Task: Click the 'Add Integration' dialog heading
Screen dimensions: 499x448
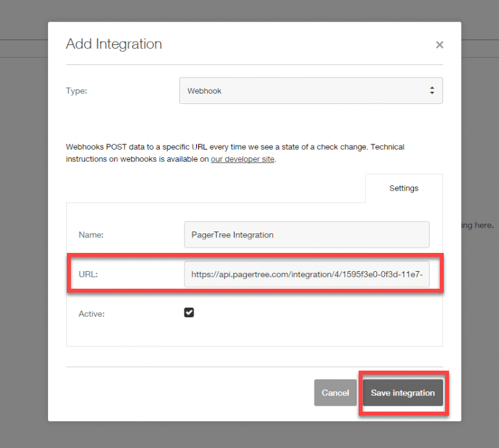Action: tap(114, 44)
